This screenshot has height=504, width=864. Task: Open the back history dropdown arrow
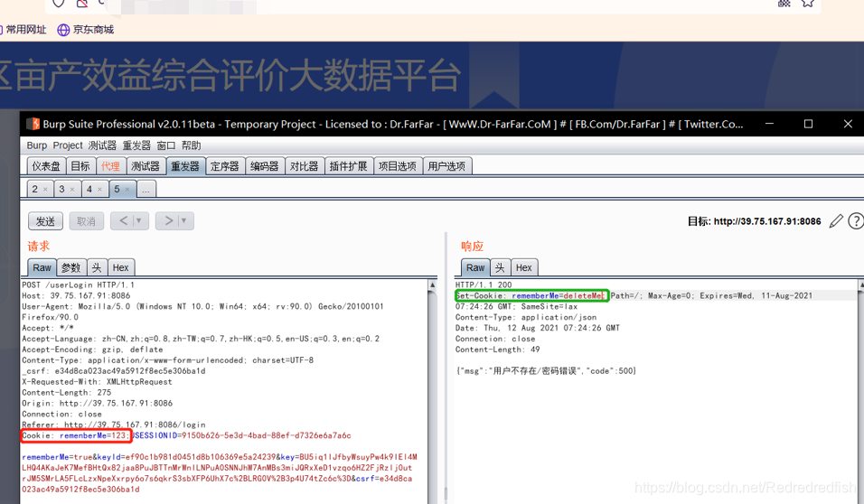coord(139,221)
